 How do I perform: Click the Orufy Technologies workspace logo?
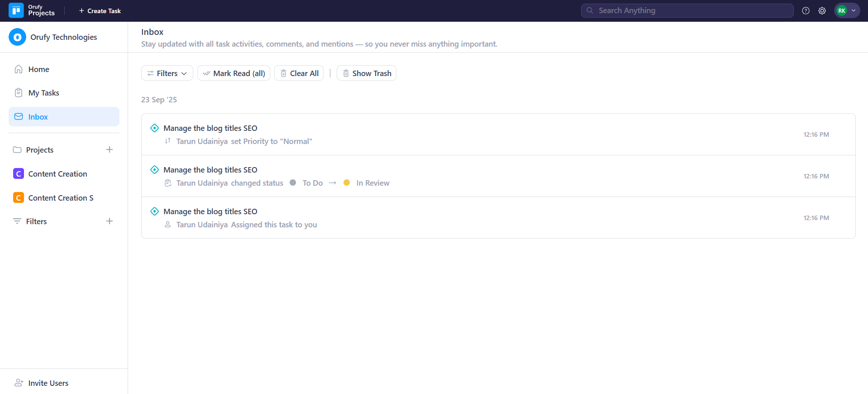17,37
